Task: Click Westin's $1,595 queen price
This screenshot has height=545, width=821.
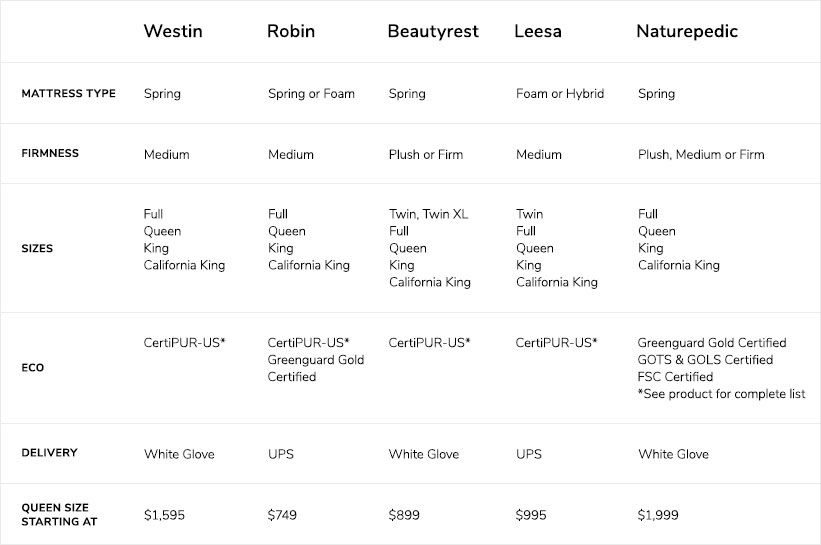Action: [164, 515]
